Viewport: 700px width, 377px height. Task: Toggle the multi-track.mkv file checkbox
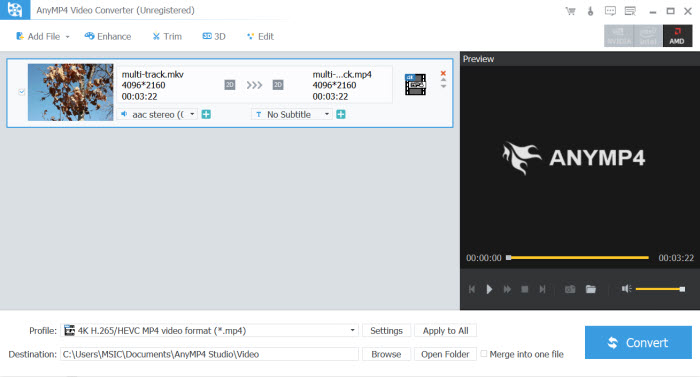pyautogui.click(x=21, y=92)
